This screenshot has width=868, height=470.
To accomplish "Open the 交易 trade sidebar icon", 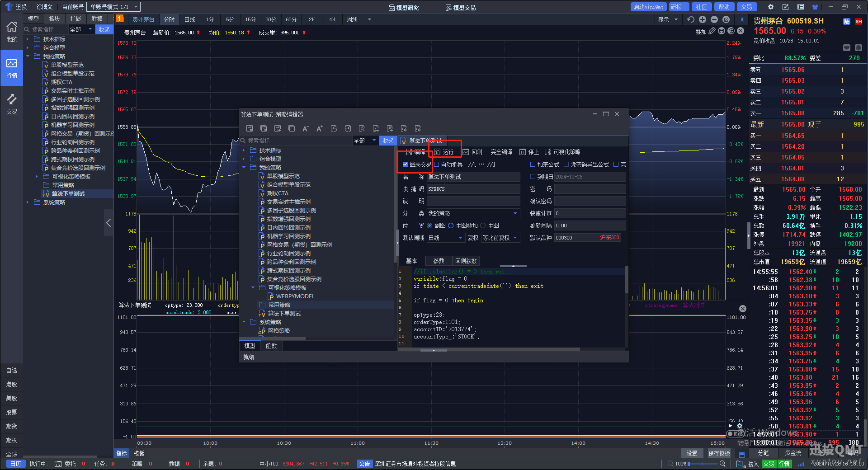I will click(12, 104).
